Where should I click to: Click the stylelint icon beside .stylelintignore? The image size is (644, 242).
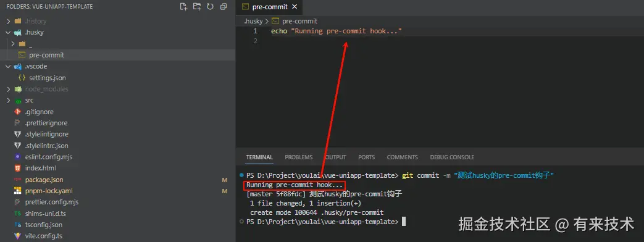click(17, 135)
